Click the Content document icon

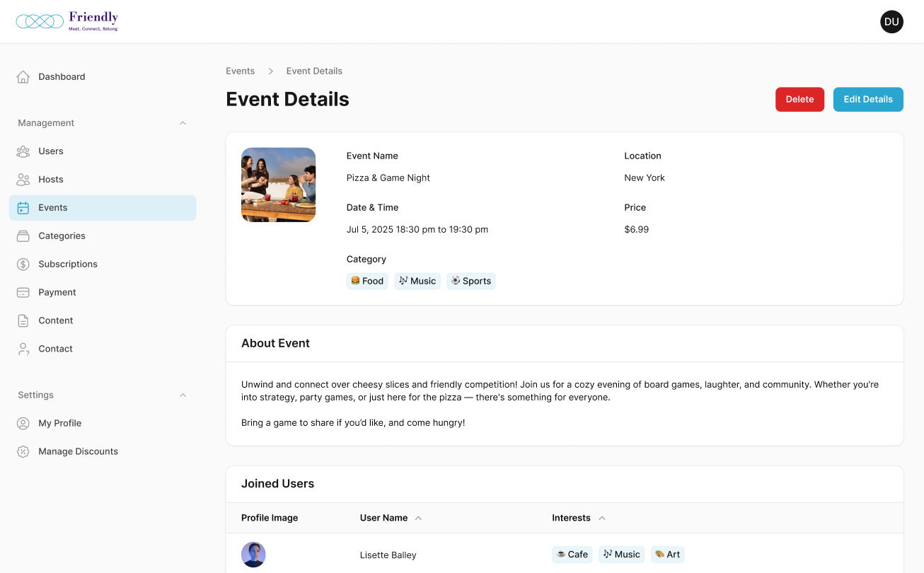tap(23, 321)
